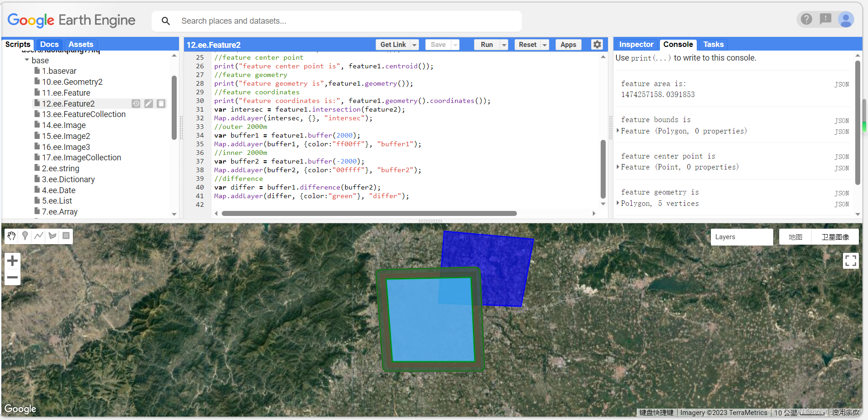
Task: Click the feedback icon in the header
Action: pos(826,19)
